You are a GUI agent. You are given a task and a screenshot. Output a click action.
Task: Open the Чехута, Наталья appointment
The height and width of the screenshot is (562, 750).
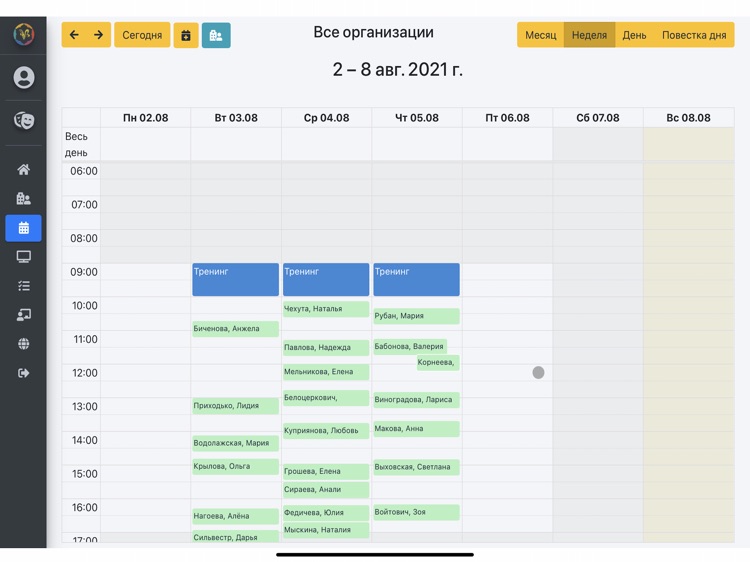pyautogui.click(x=326, y=309)
